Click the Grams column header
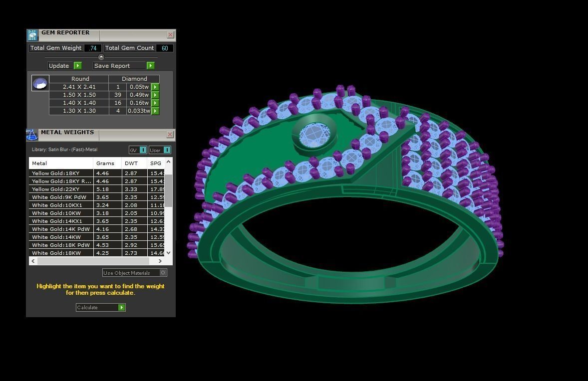The height and width of the screenshot is (381, 588). (x=107, y=164)
